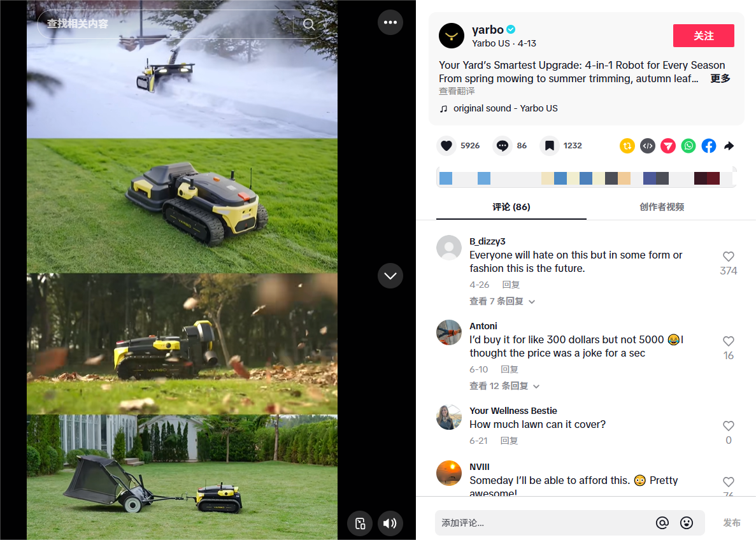Share video via WhatsApp icon
Viewport: 756px width, 540px height.
(x=688, y=146)
